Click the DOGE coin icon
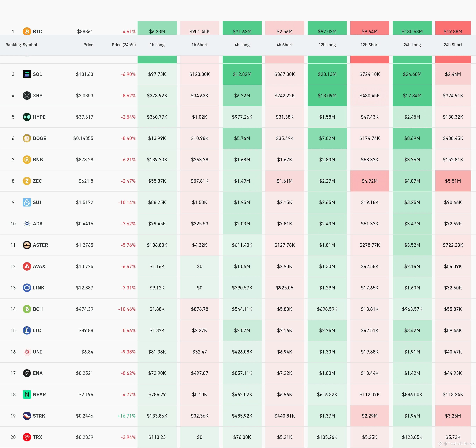 [x=27, y=138]
